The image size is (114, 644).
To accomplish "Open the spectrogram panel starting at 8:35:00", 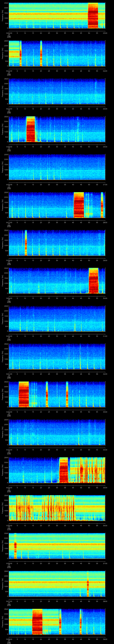I will coord(57,508).
